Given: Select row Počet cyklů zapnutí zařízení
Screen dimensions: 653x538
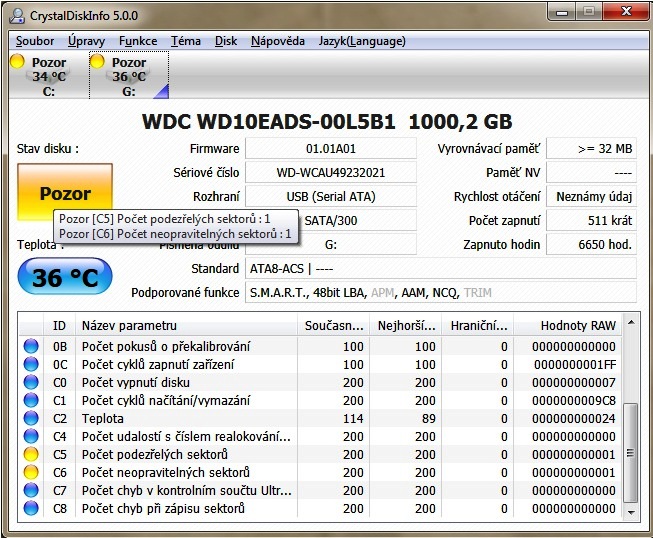Looking at the screenshot, I should coord(320,364).
